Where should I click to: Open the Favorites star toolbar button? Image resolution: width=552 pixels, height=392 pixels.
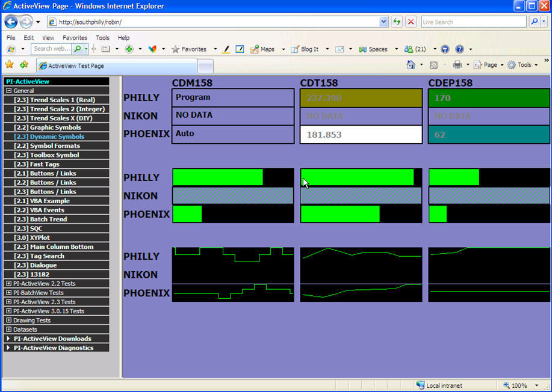(188, 49)
